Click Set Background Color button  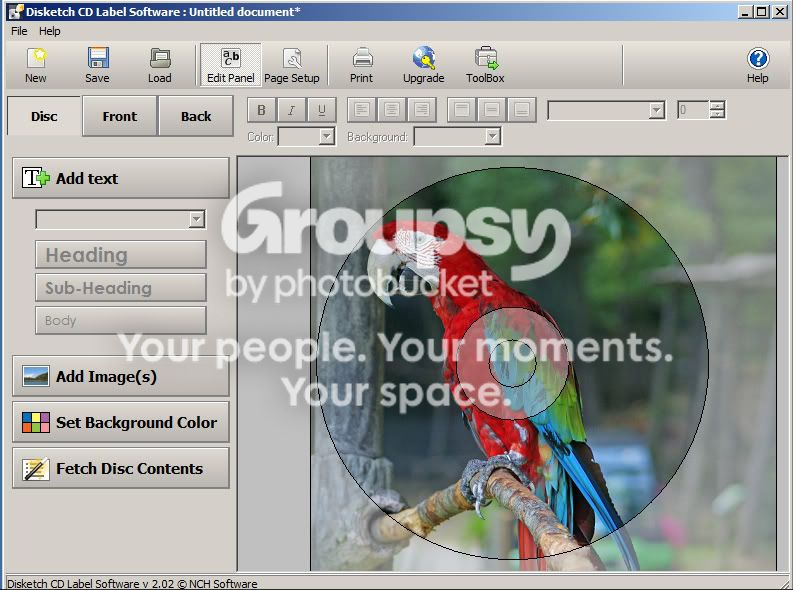point(121,422)
